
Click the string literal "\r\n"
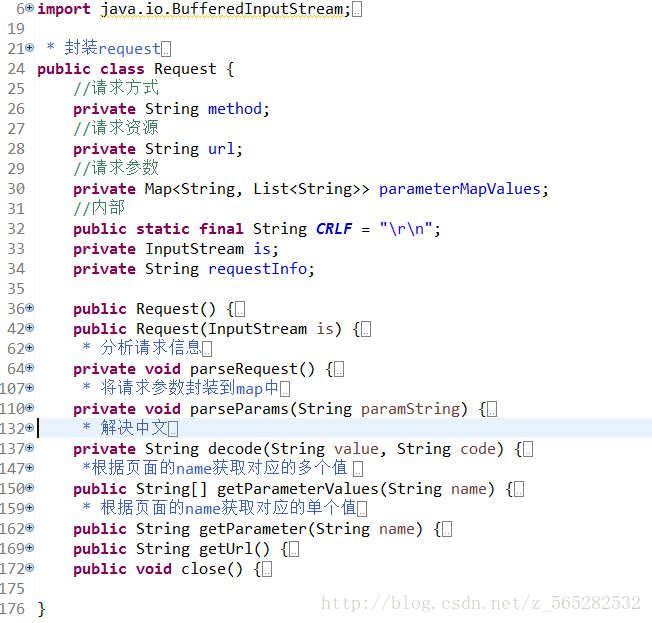(406, 228)
